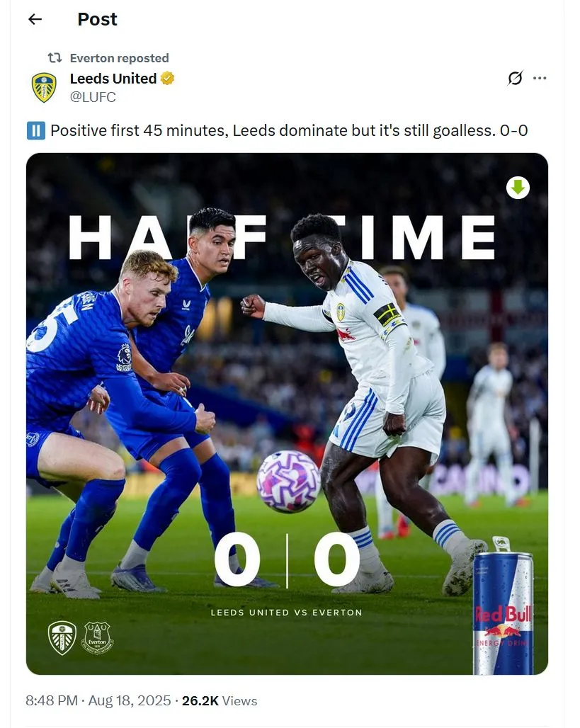The width and height of the screenshot is (580, 728).
Task: Click the back arrow icon
Action: 35,20
